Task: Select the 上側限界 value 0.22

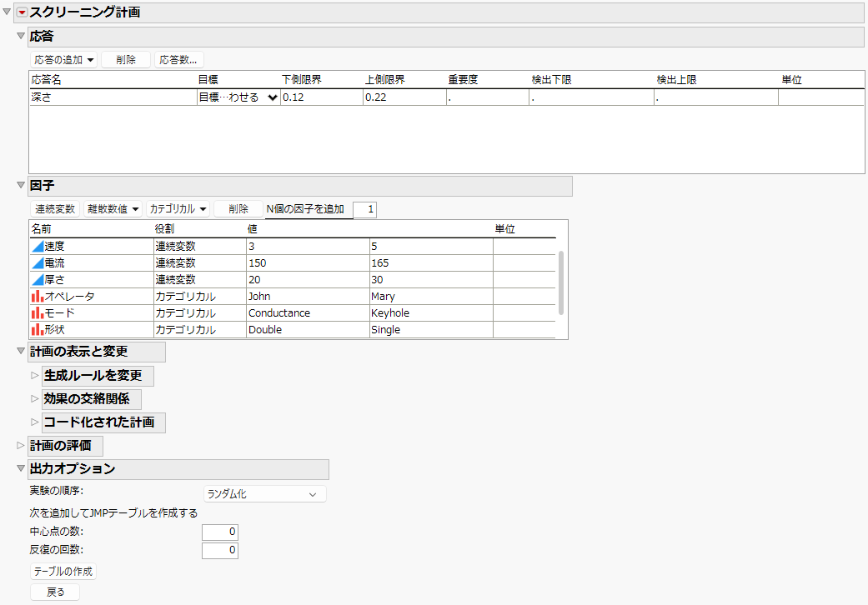Action: pos(404,97)
